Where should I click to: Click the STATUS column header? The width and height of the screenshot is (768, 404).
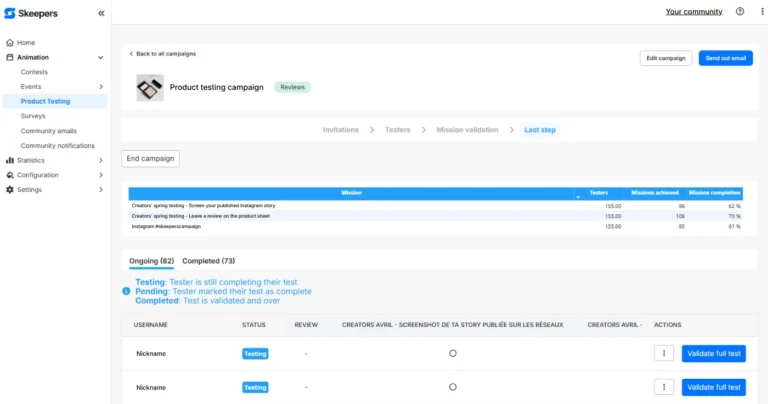254,325
